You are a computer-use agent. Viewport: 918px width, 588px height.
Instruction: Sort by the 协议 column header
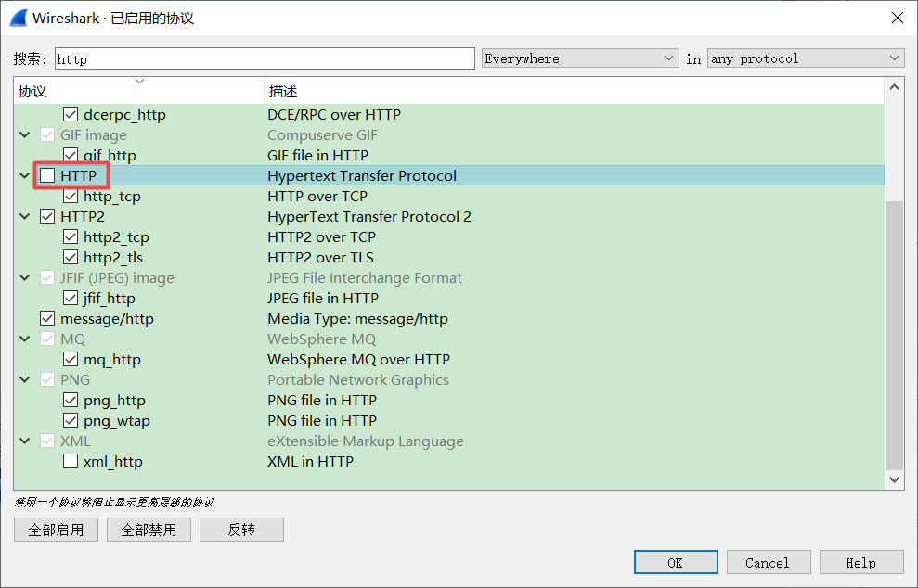click(138, 91)
